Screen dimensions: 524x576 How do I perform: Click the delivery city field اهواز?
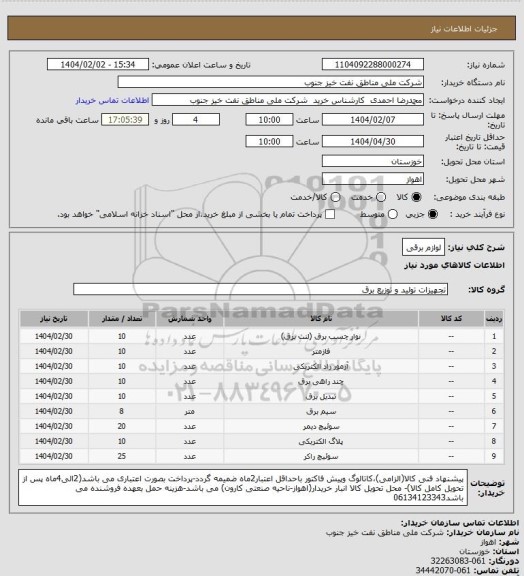373,179
